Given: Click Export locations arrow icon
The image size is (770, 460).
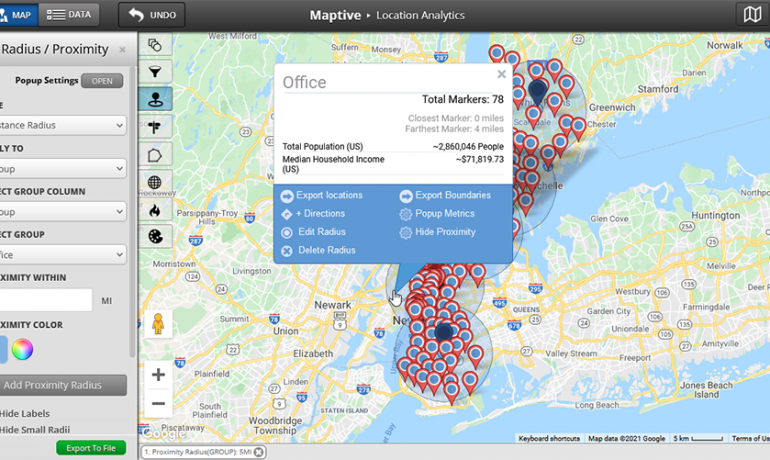Looking at the screenshot, I should [287, 196].
